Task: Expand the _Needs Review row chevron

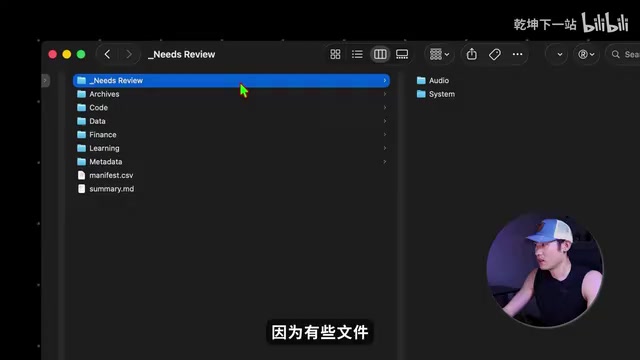Action: pyautogui.click(x=384, y=80)
